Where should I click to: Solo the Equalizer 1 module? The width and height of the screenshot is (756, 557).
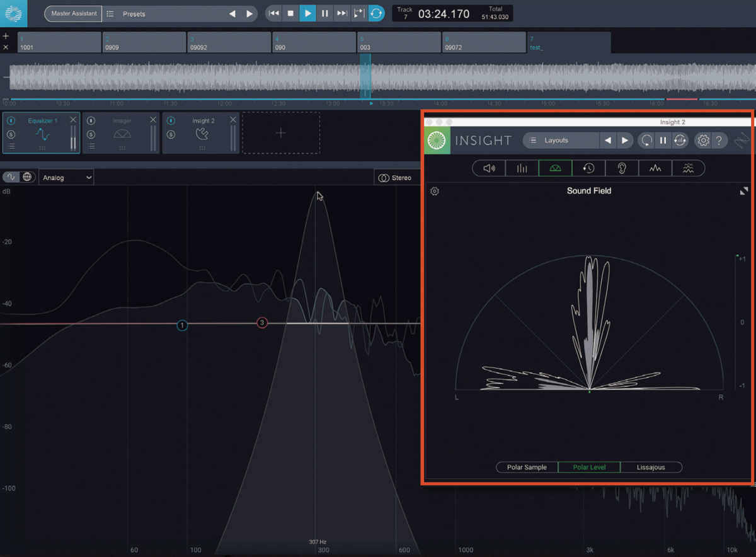pyautogui.click(x=11, y=134)
